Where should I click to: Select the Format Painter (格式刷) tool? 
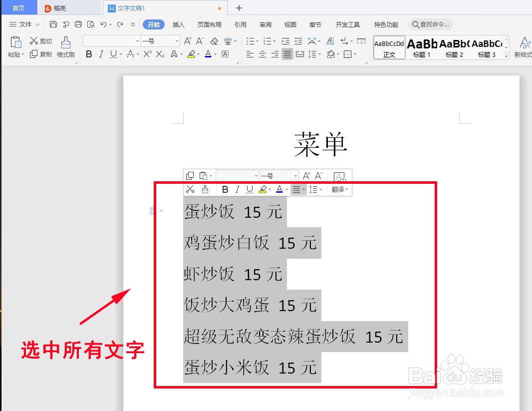pyautogui.click(x=66, y=48)
